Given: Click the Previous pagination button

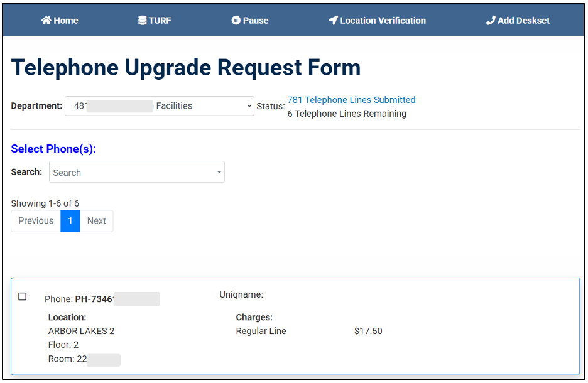Looking at the screenshot, I should pos(35,220).
